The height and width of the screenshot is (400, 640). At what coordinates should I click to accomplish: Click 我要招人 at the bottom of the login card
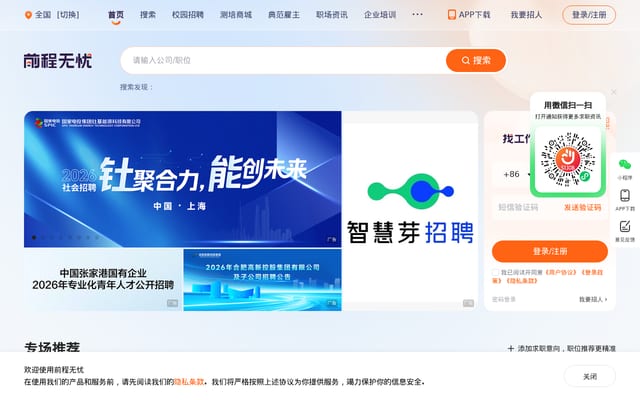593,299
